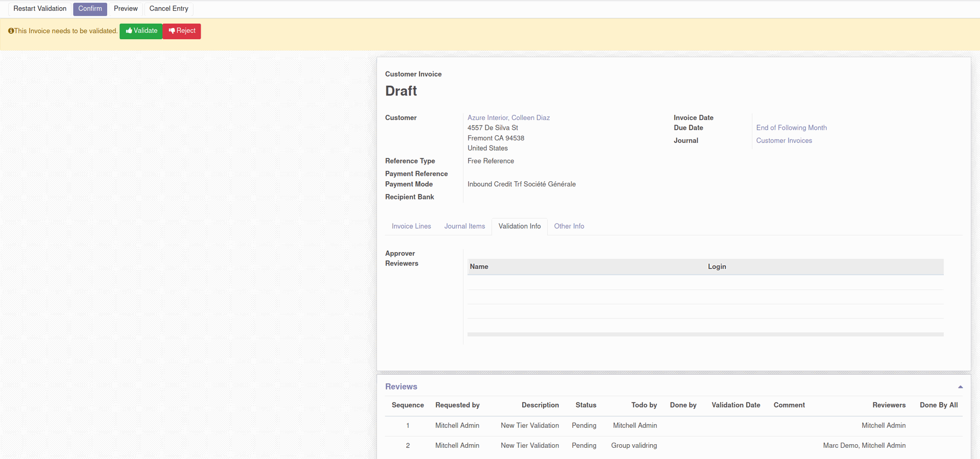
Task: Open the invoice Preview
Action: [x=126, y=9]
